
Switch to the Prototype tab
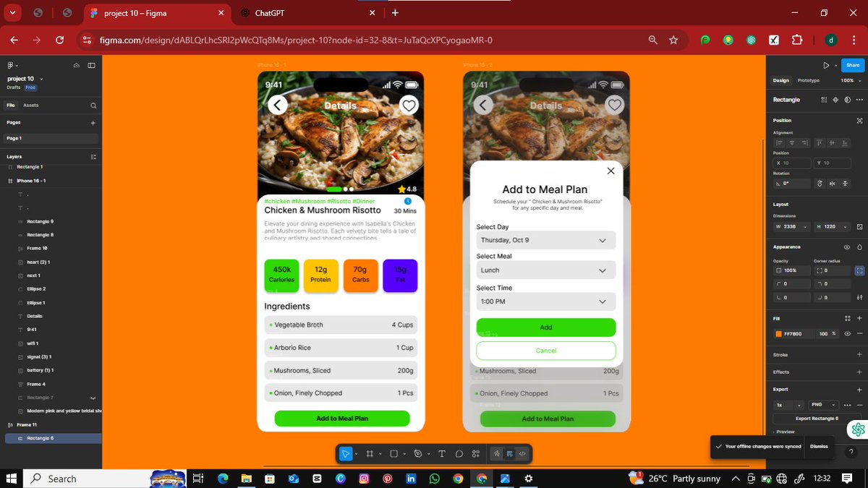point(809,80)
